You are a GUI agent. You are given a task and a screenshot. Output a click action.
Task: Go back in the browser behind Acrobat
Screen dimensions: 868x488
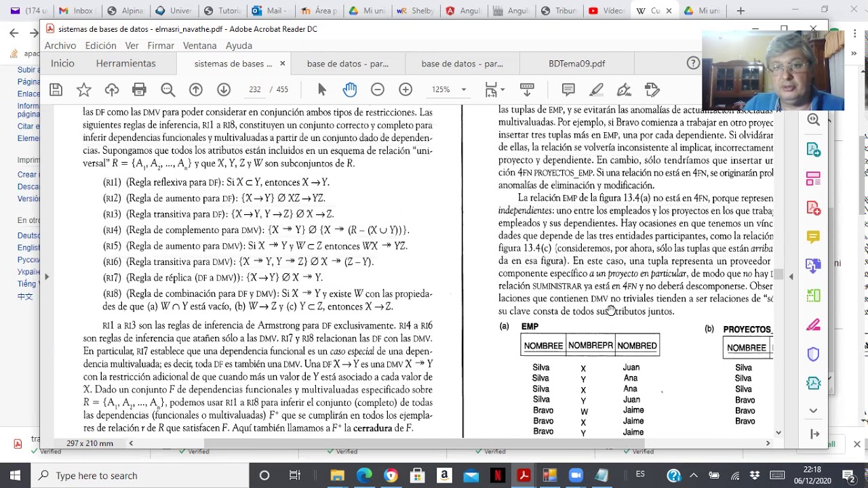click(x=14, y=33)
